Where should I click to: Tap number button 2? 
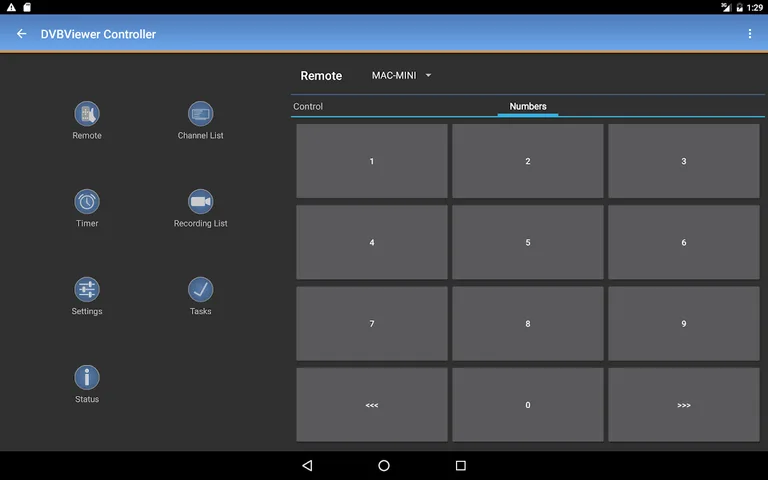528,161
